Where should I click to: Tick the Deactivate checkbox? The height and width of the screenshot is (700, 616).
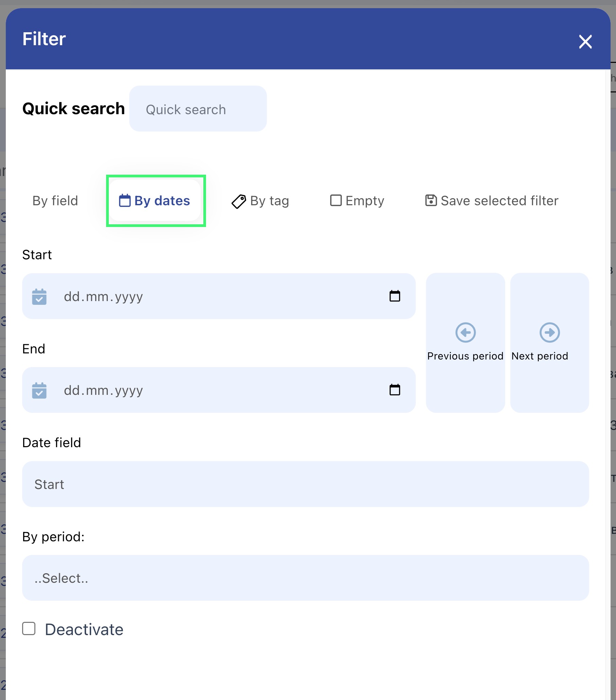point(29,629)
